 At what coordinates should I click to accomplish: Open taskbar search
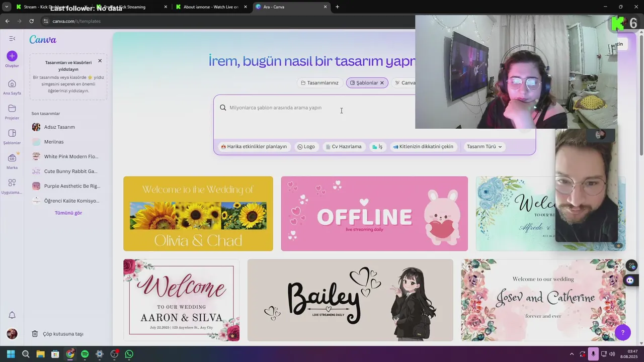[x=26, y=354]
